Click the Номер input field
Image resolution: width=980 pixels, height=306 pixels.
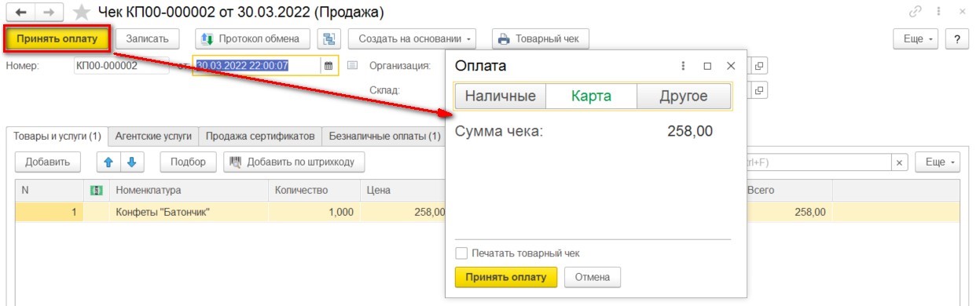121,66
